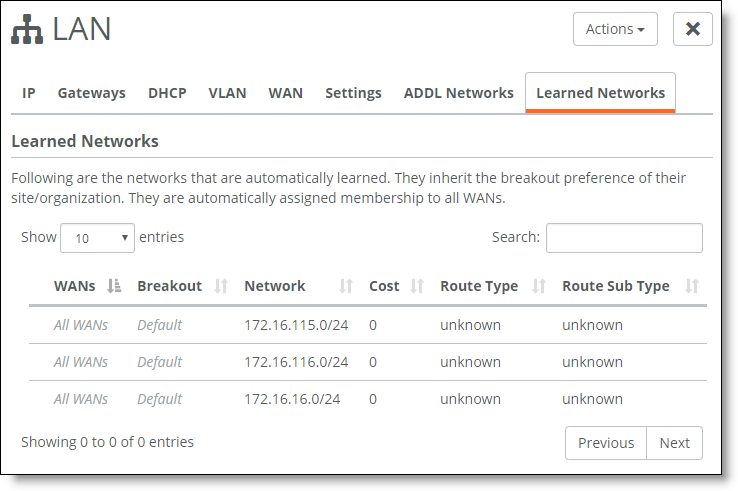
Task: Expand the Show entries count dropdown
Action: coord(97,238)
